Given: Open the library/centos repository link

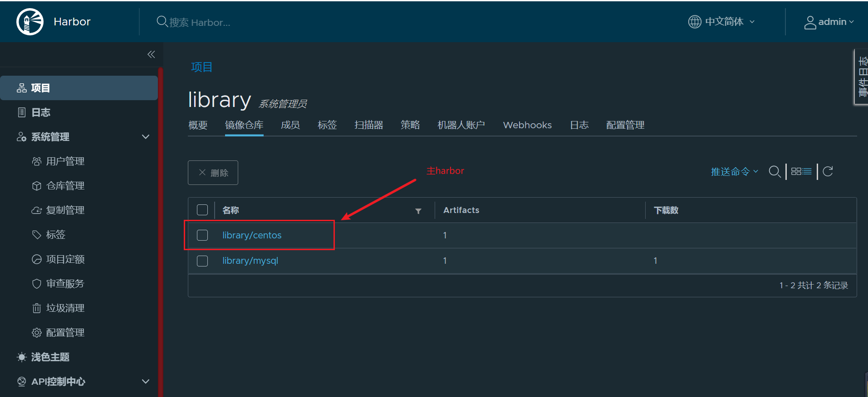Looking at the screenshot, I should [x=252, y=235].
